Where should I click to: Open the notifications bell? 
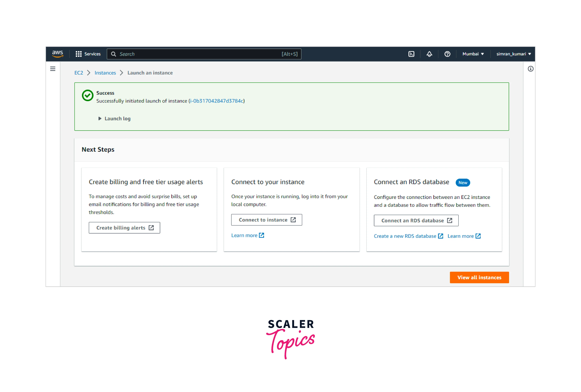point(429,54)
